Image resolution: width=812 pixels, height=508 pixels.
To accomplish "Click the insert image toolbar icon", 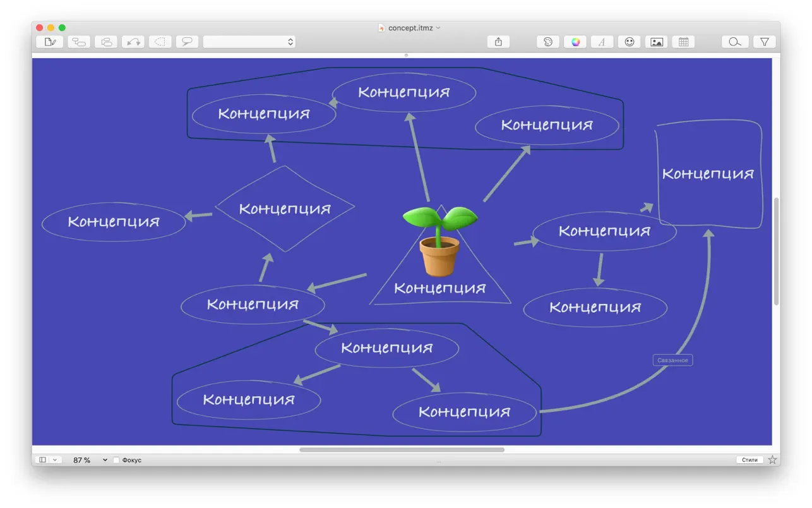I will 657,42.
